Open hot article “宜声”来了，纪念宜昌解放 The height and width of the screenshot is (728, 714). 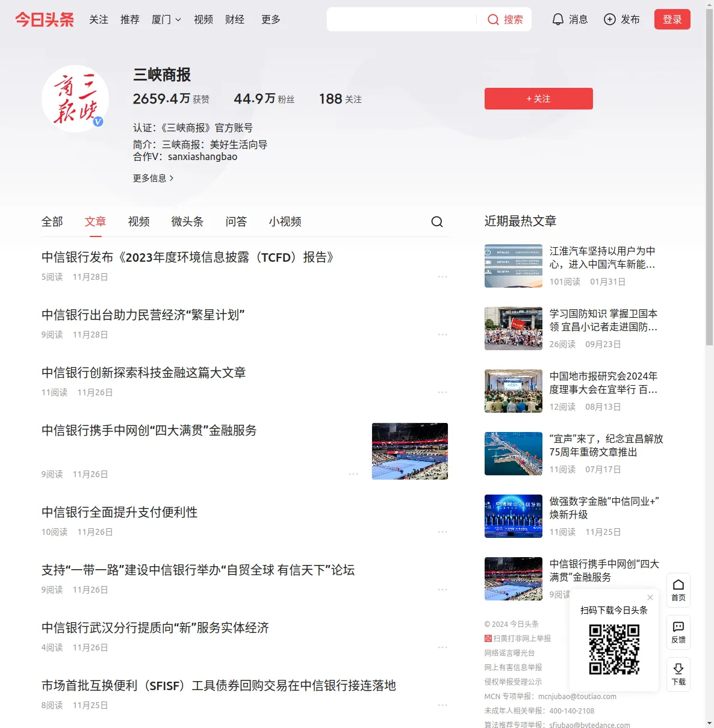click(x=606, y=445)
